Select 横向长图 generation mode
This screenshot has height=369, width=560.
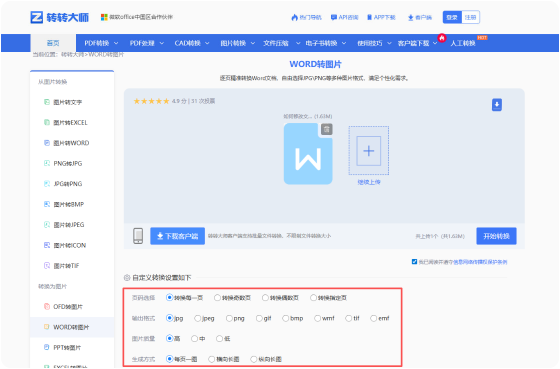(211, 359)
